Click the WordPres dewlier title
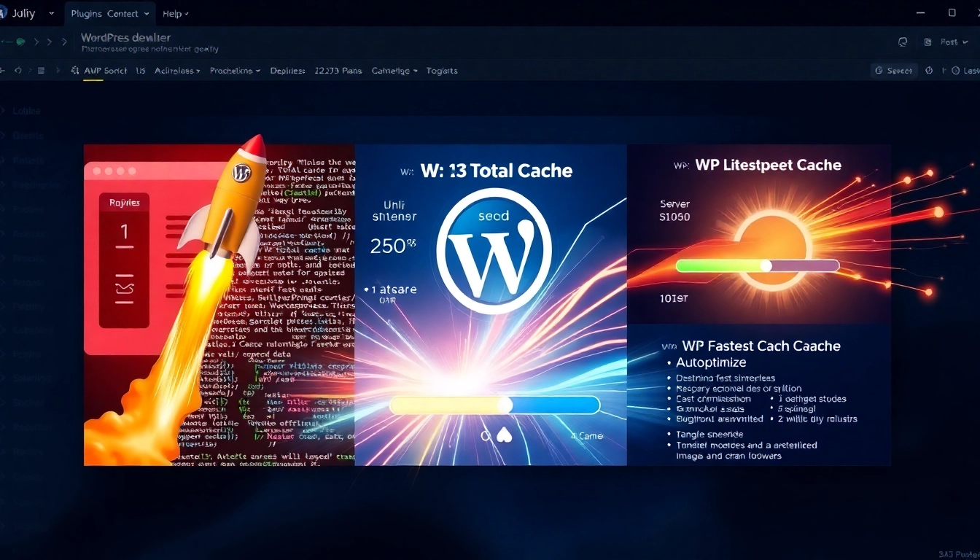This screenshot has width=980, height=560. click(125, 37)
